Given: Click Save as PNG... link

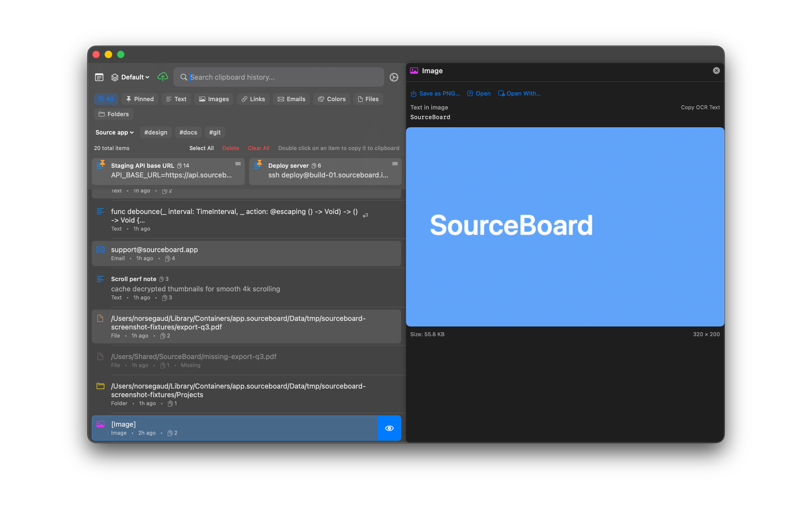Looking at the screenshot, I should click(x=435, y=93).
